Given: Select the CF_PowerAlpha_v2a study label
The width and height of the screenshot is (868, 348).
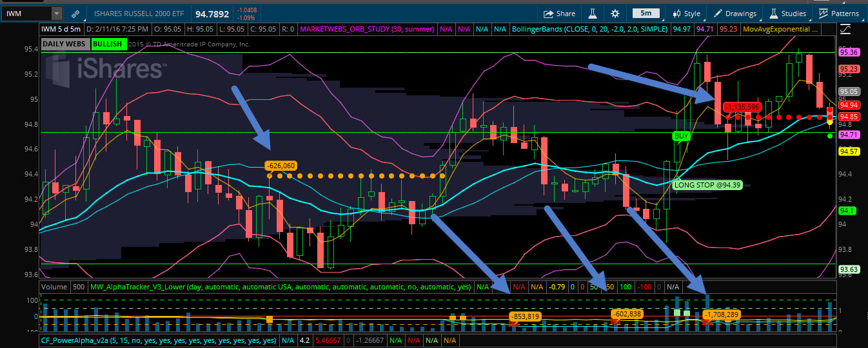Looking at the screenshot, I should click(x=159, y=340).
